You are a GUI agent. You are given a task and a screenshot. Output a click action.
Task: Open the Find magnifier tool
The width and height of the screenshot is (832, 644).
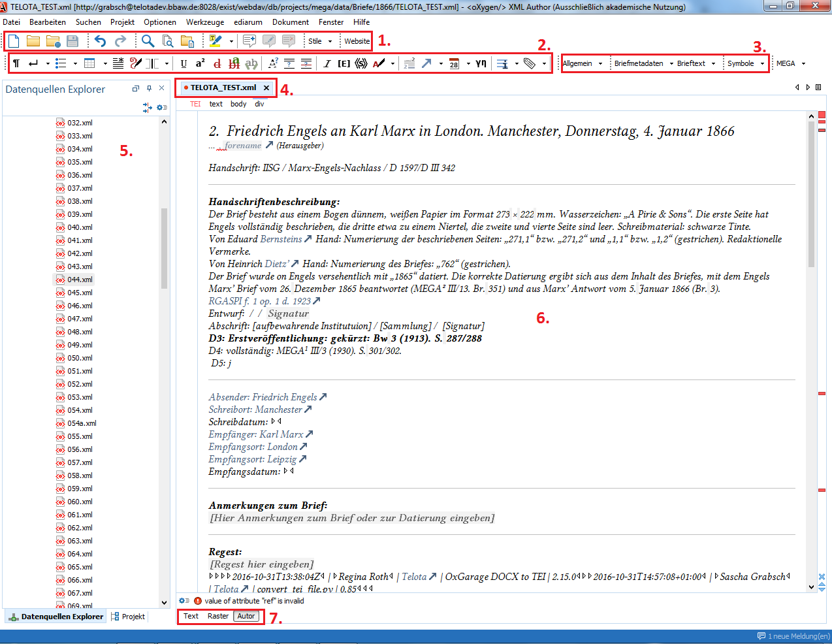pos(148,41)
